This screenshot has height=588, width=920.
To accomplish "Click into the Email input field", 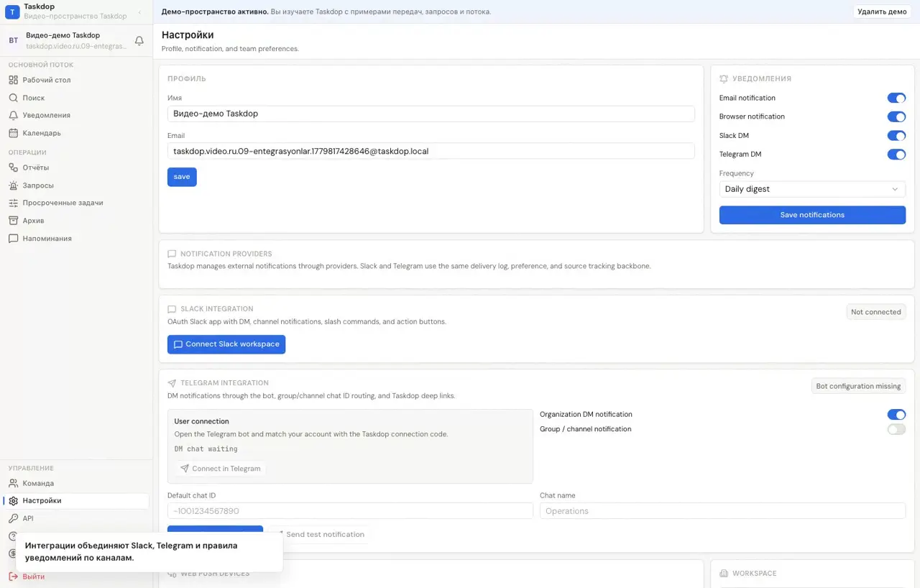I will (431, 151).
